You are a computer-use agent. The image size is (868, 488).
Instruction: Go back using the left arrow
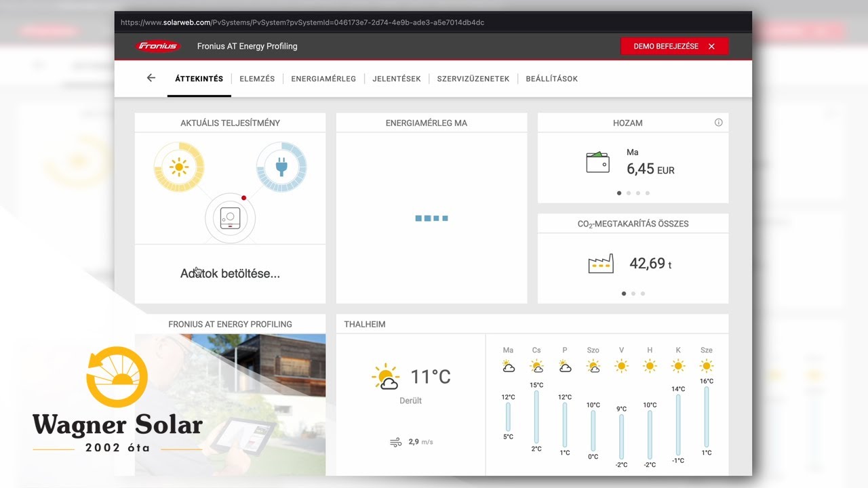tap(151, 78)
